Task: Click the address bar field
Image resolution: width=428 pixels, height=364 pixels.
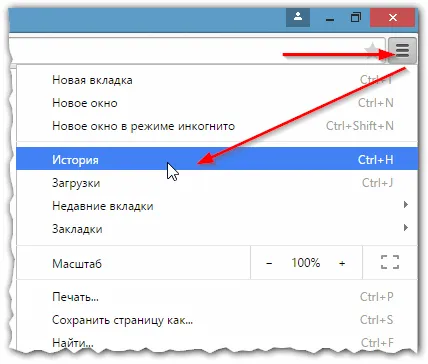Action: pos(197,50)
